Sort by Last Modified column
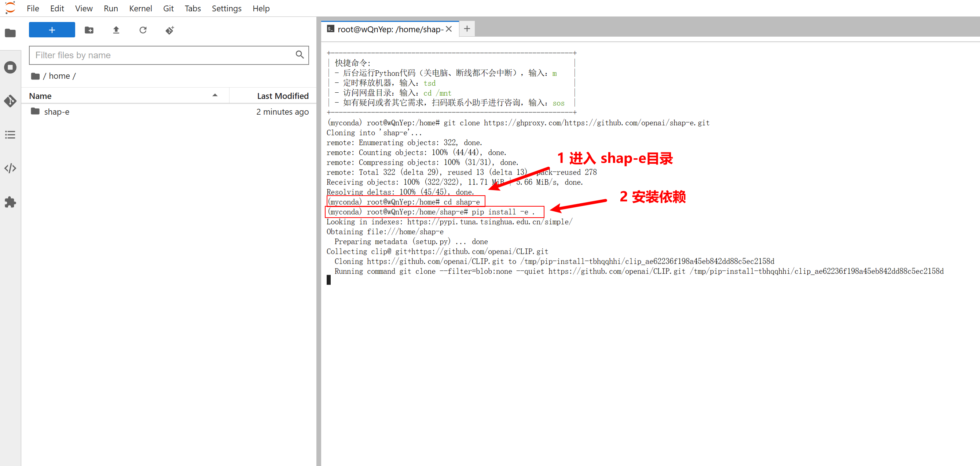This screenshot has height=466, width=980. tap(282, 96)
